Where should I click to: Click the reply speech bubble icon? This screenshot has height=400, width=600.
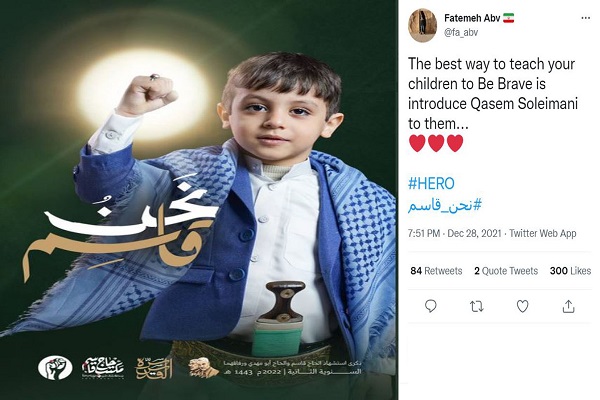click(430, 306)
